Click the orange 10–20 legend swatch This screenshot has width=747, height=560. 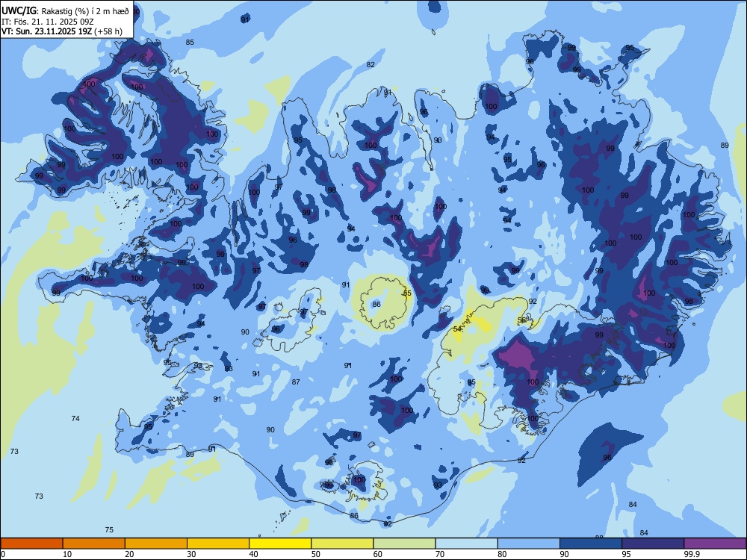point(94,544)
